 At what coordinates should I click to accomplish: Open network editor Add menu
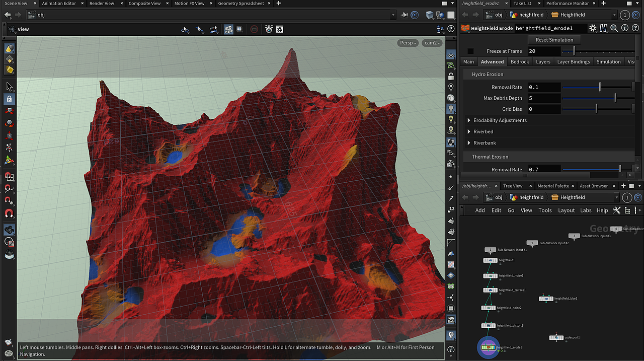point(480,210)
